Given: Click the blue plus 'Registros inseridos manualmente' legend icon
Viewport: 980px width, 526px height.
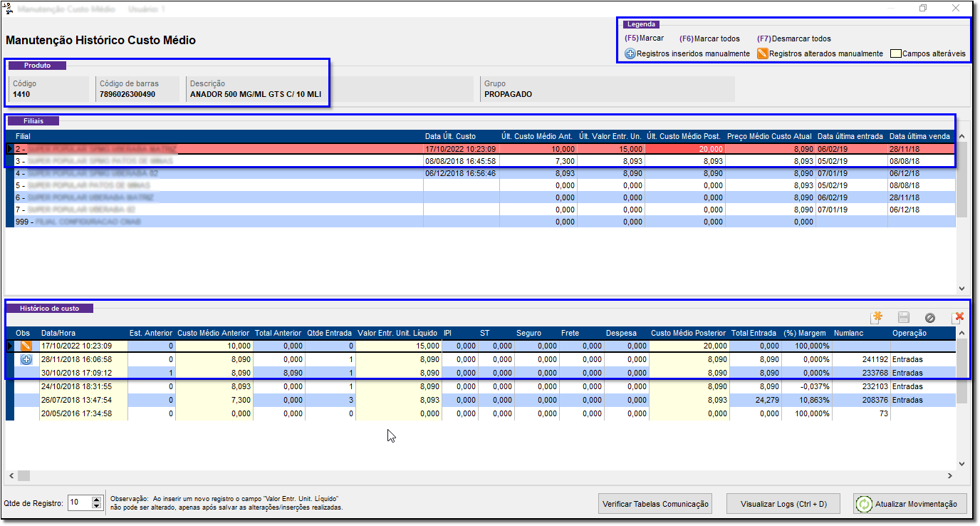Looking at the screenshot, I should click(x=630, y=53).
